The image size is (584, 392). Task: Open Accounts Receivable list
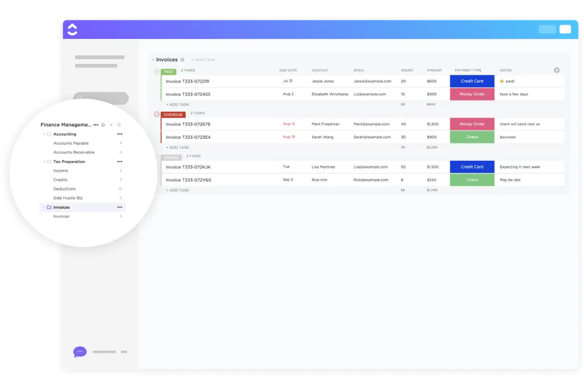(x=74, y=152)
